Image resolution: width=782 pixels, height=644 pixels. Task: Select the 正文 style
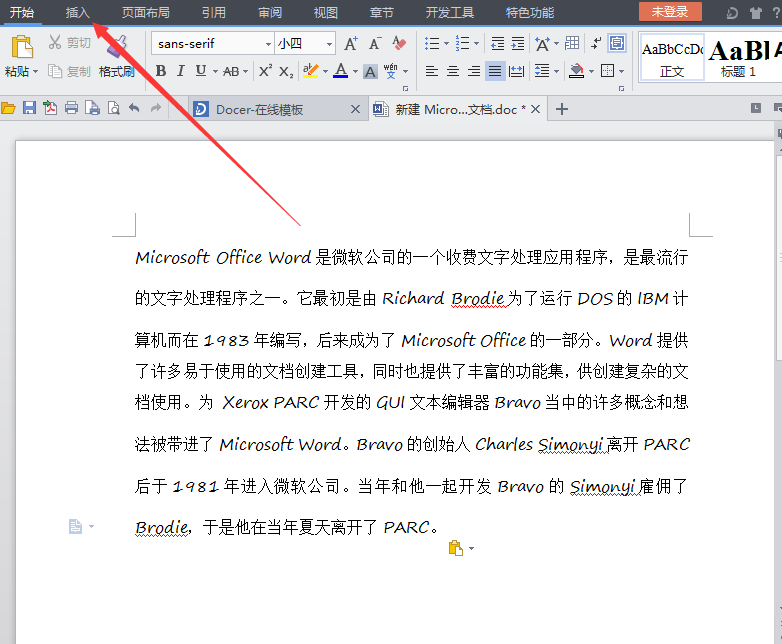tap(672, 57)
